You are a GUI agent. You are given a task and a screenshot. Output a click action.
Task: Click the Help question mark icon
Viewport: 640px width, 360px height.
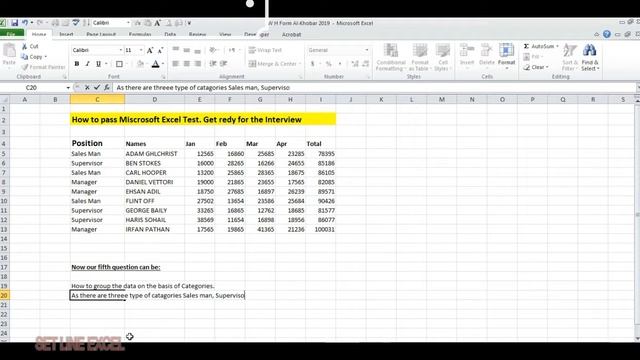607,34
